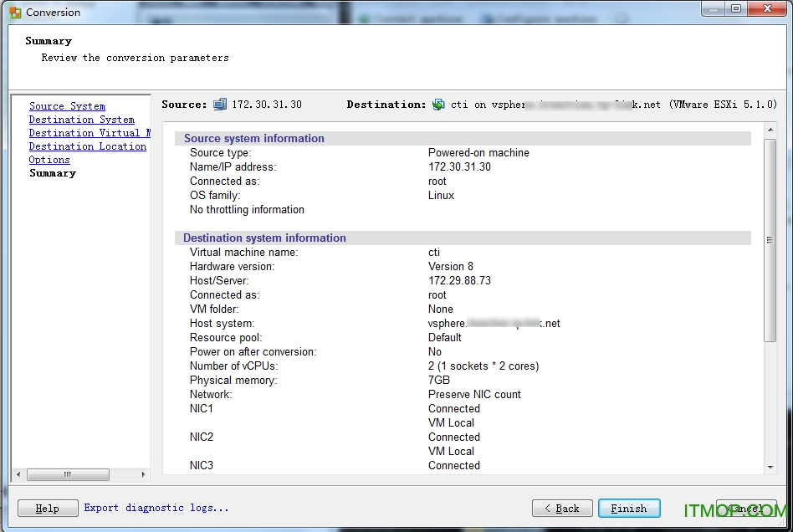
Task: Click the Help button
Action: coord(48,509)
